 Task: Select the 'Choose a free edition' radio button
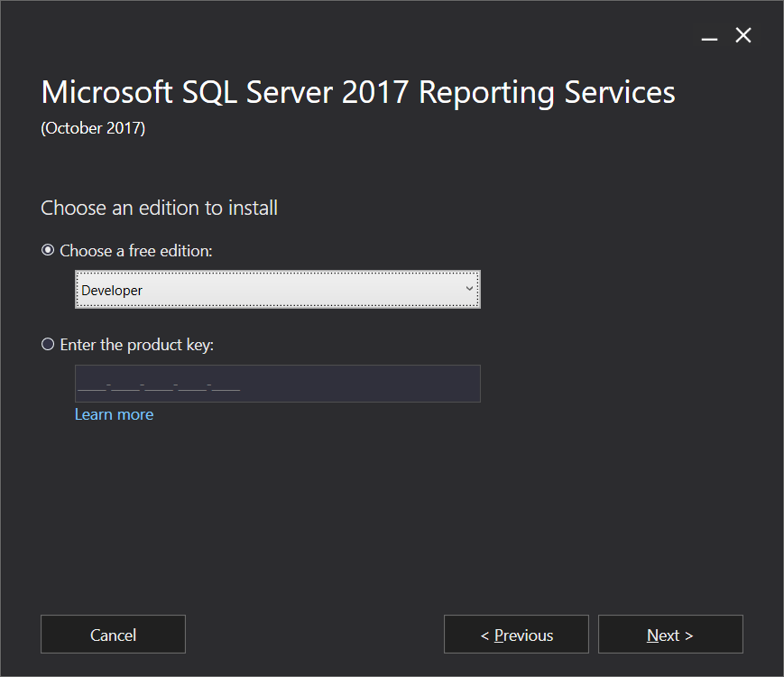pyautogui.click(x=48, y=250)
